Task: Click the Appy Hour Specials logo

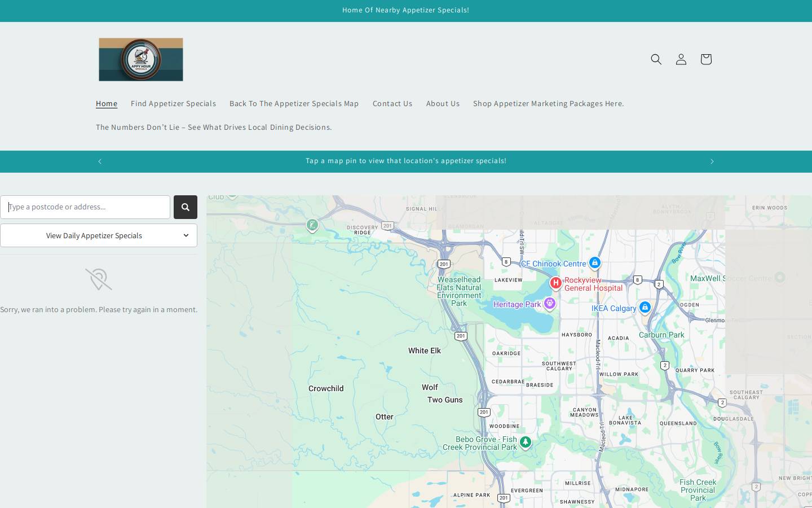Action: 141,59
